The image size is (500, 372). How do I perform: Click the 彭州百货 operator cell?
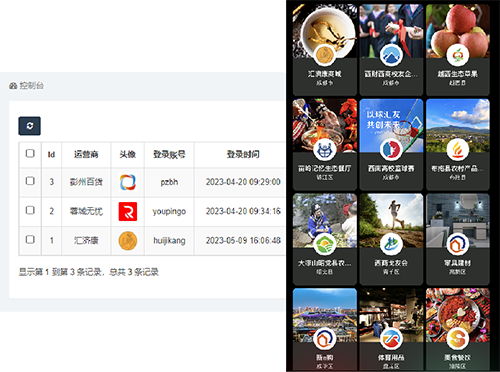[86, 182]
